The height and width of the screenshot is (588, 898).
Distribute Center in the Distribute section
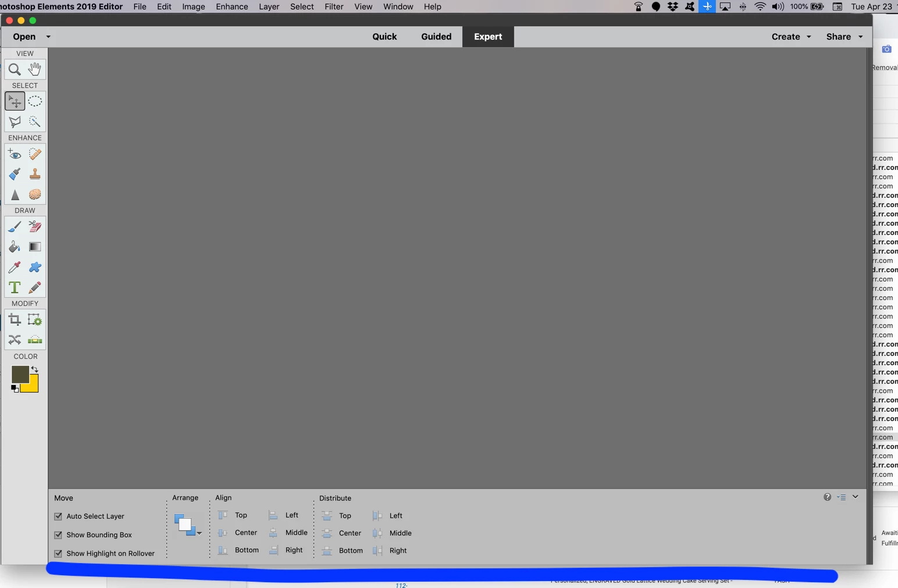pyautogui.click(x=342, y=533)
